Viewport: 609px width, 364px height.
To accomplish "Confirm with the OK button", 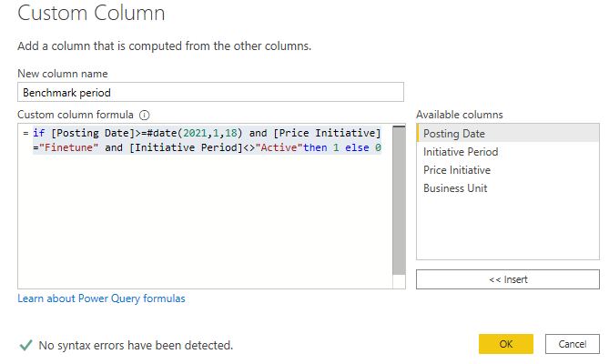I will pos(506,344).
